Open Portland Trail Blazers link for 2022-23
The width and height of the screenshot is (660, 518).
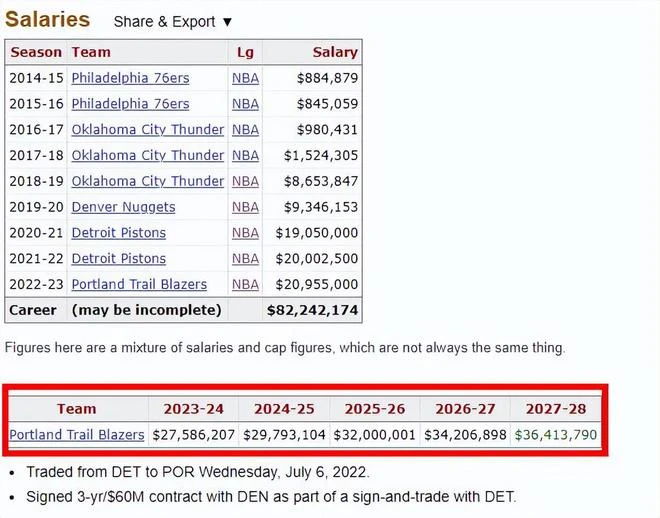[x=139, y=284]
